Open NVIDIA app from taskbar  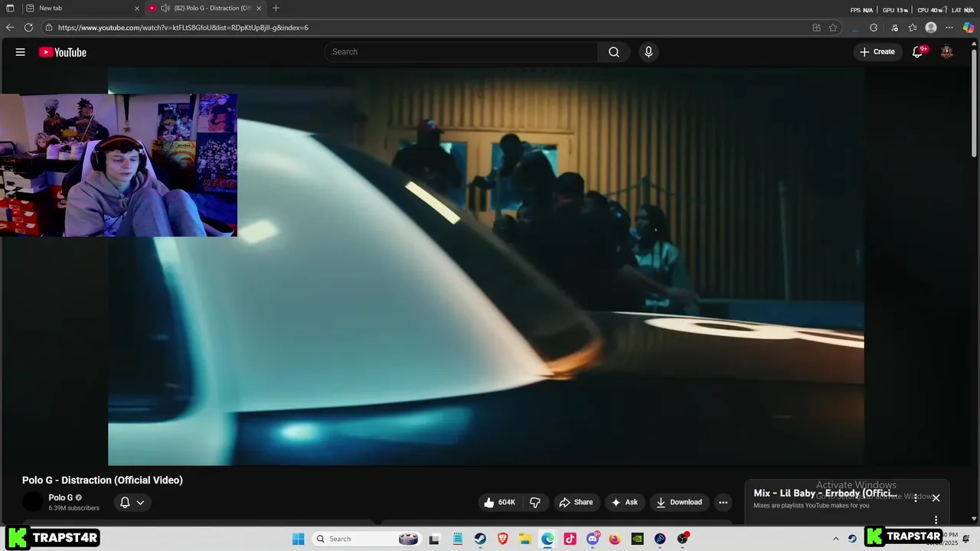tap(637, 539)
